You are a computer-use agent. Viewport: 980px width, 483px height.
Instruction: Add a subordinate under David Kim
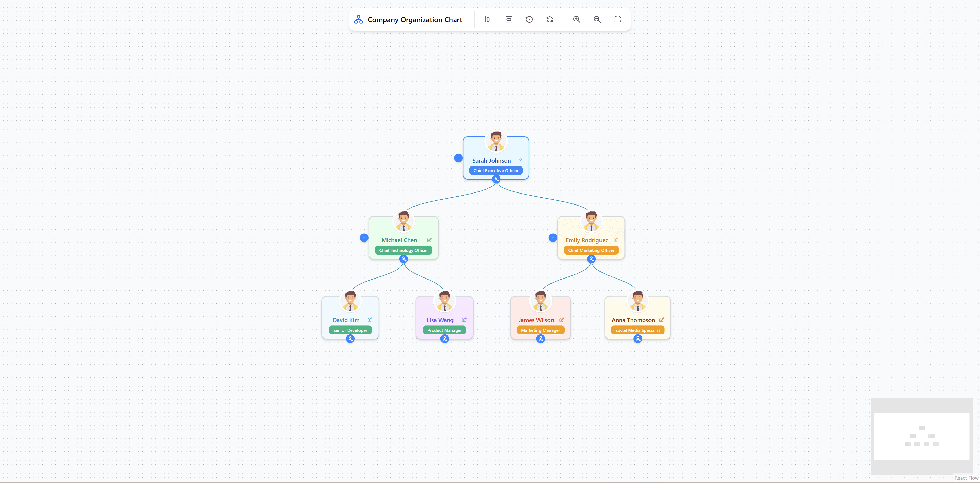point(350,339)
